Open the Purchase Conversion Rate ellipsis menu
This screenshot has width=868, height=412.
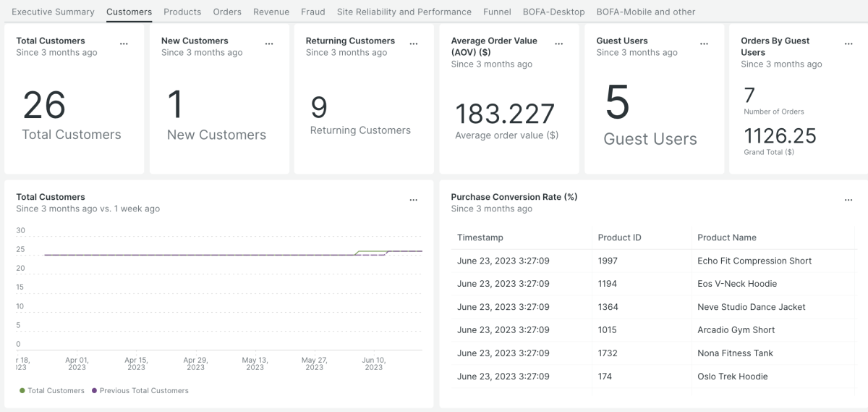(x=848, y=200)
